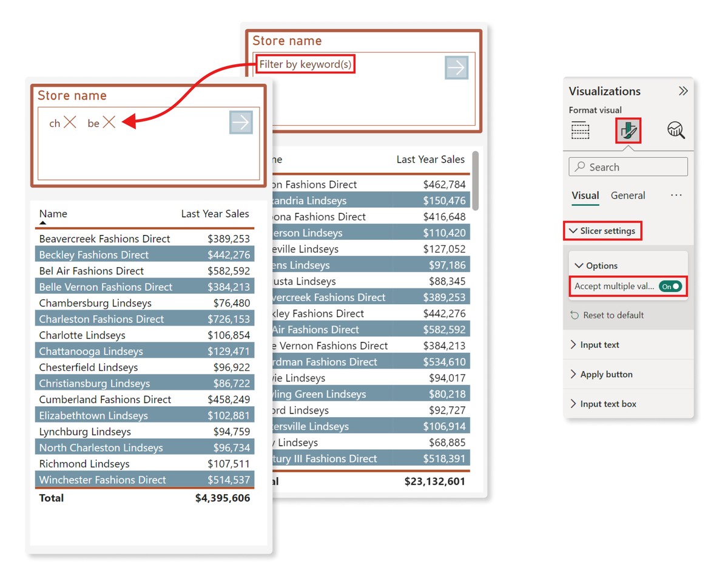The width and height of the screenshot is (728, 575).
Task: Click the Format visual paintbrush icon
Action: click(x=628, y=130)
